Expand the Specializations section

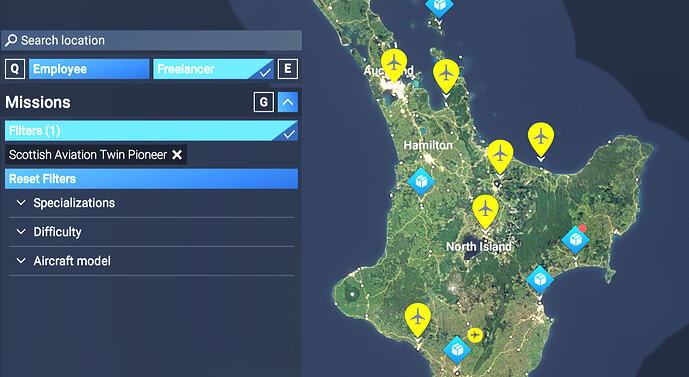point(152,203)
